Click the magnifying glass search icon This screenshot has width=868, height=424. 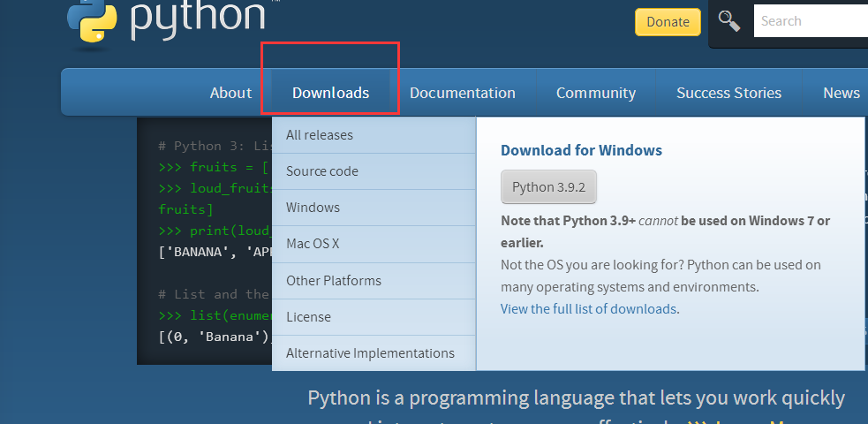729,21
